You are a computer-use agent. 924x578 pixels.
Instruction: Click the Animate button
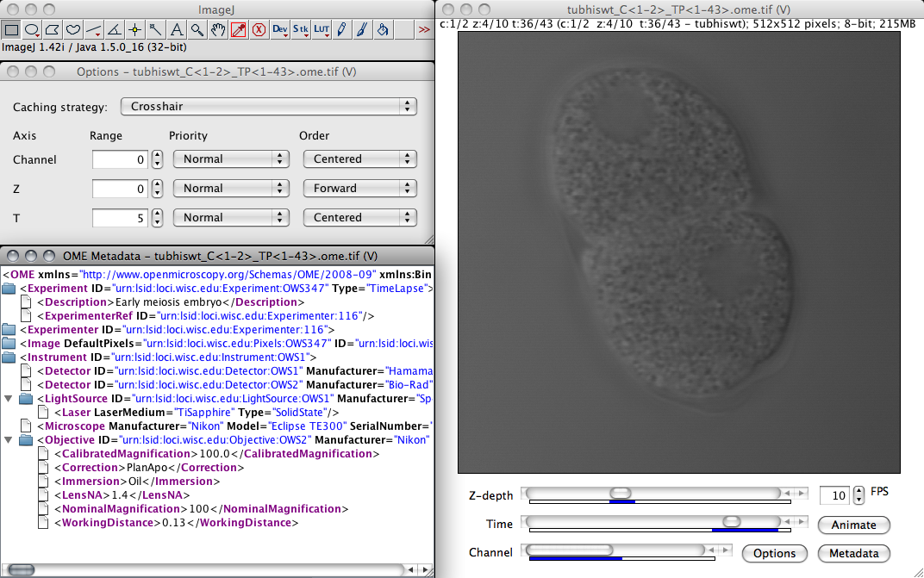tap(854, 525)
